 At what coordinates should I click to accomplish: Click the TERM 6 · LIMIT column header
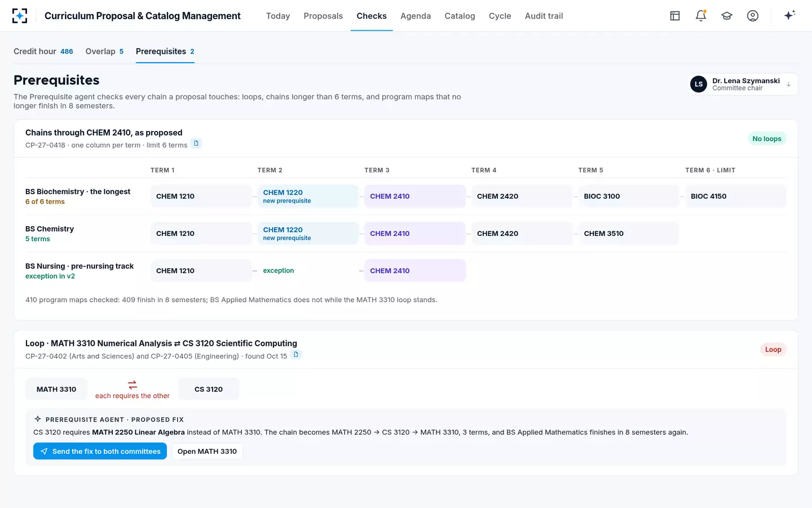coord(710,170)
